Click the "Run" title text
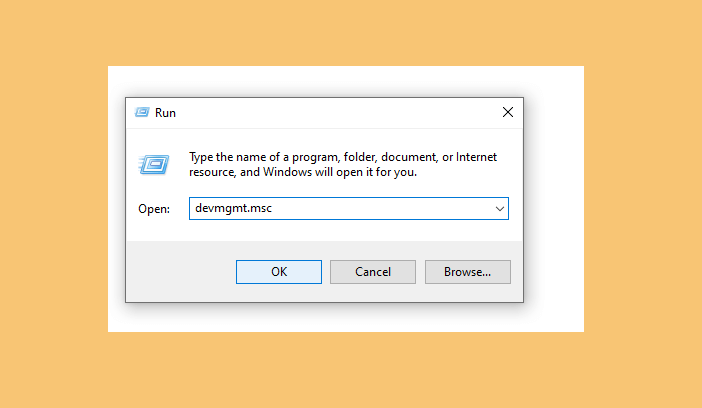 point(165,113)
